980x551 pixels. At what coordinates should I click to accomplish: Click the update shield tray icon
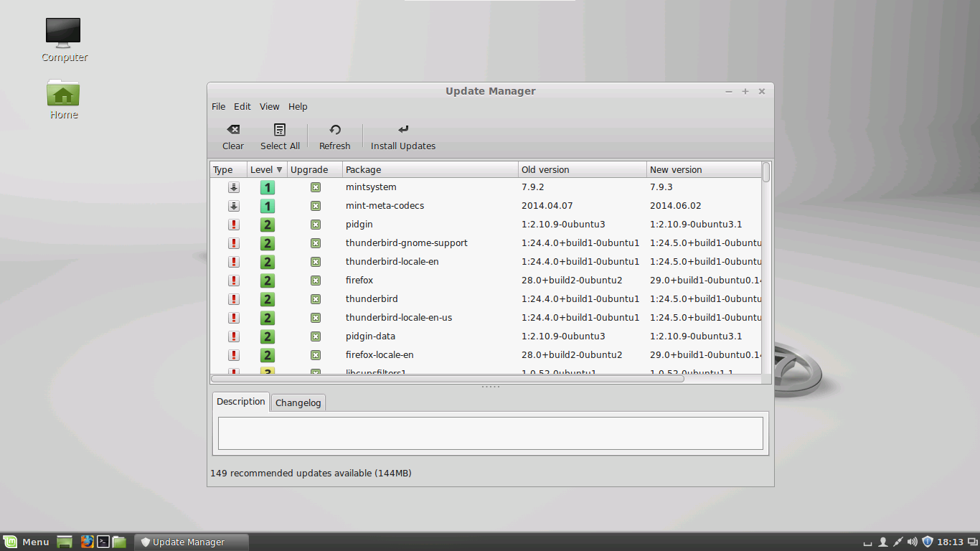[927, 542]
